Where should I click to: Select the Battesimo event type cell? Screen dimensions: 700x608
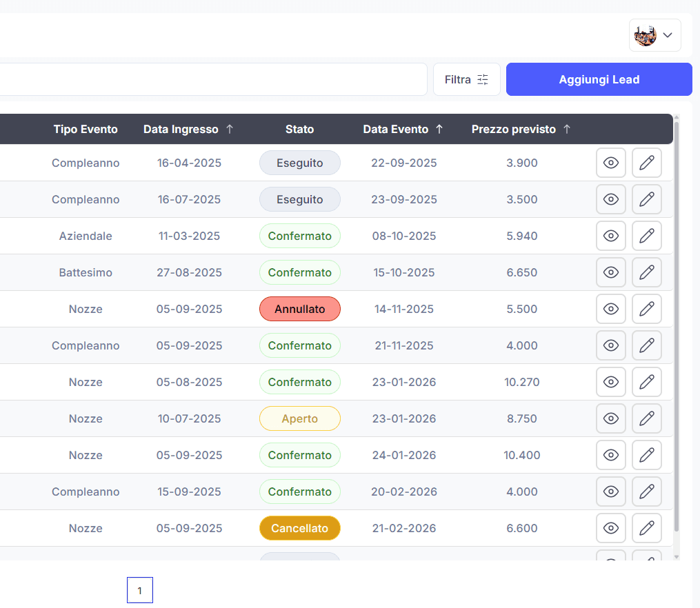click(x=86, y=272)
